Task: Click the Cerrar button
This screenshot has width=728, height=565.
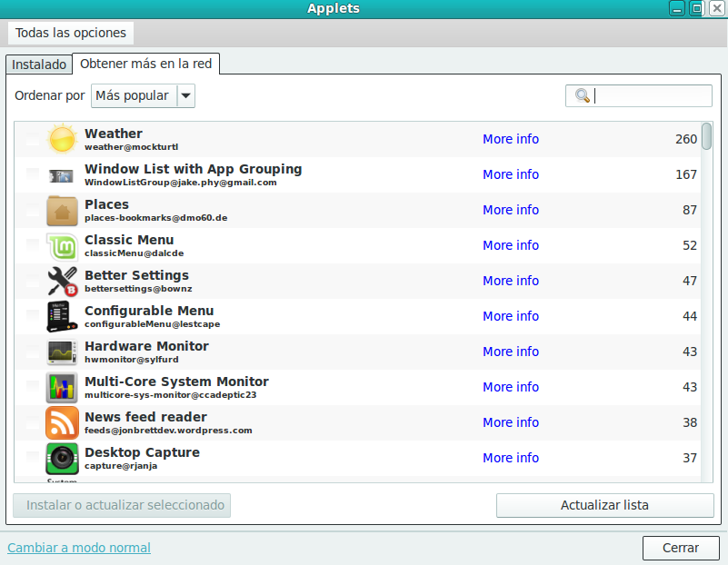Action: pos(681,548)
